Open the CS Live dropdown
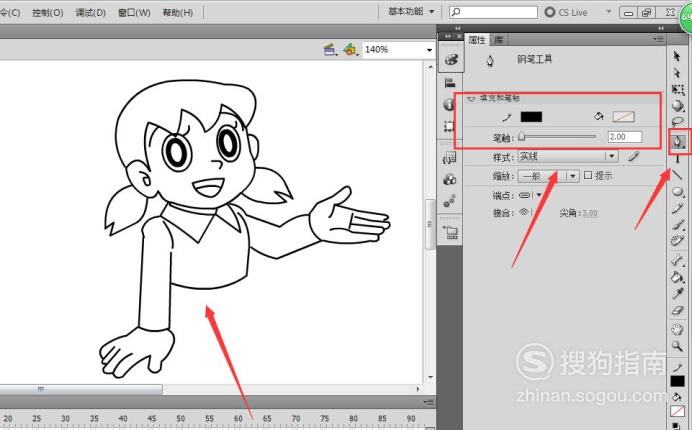 point(608,12)
